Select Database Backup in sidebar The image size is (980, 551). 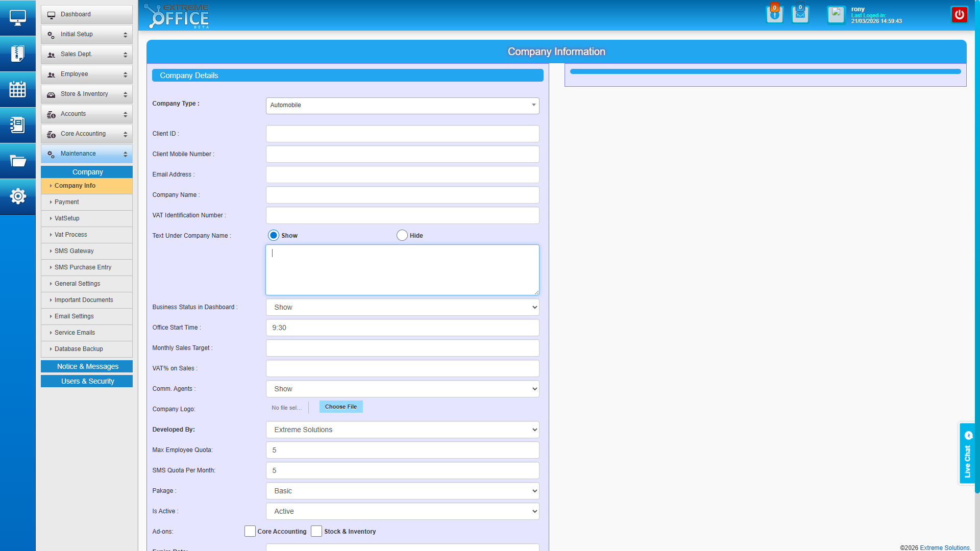(79, 349)
